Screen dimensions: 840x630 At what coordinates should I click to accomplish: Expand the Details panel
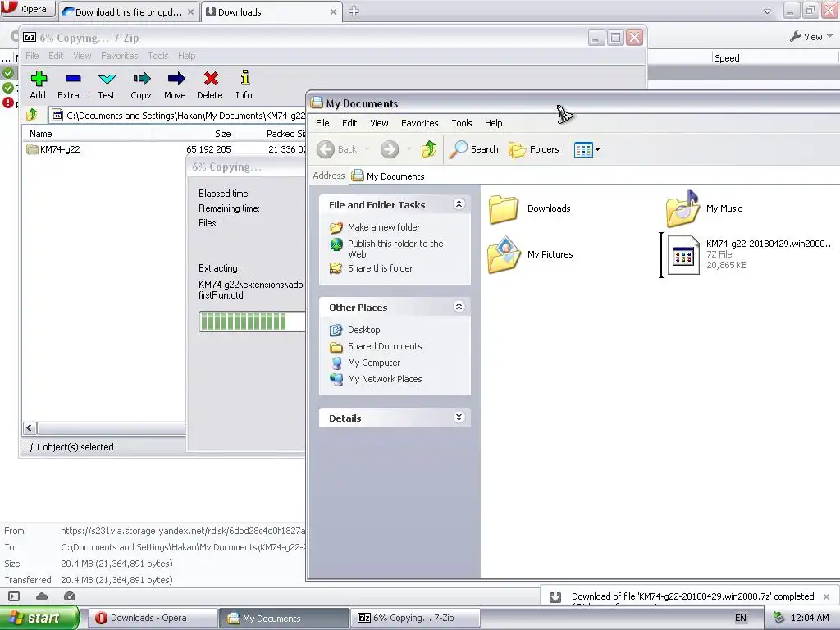point(459,418)
